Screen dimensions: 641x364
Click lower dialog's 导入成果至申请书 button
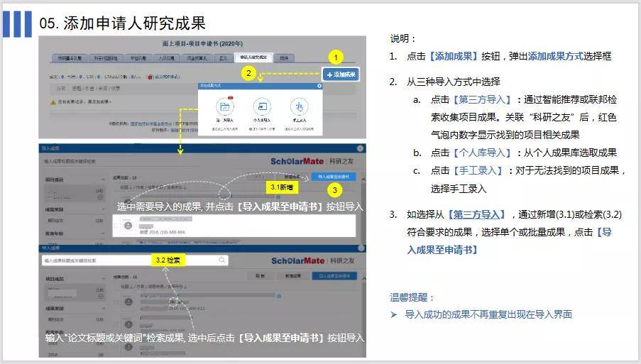[x=334, y=276]
